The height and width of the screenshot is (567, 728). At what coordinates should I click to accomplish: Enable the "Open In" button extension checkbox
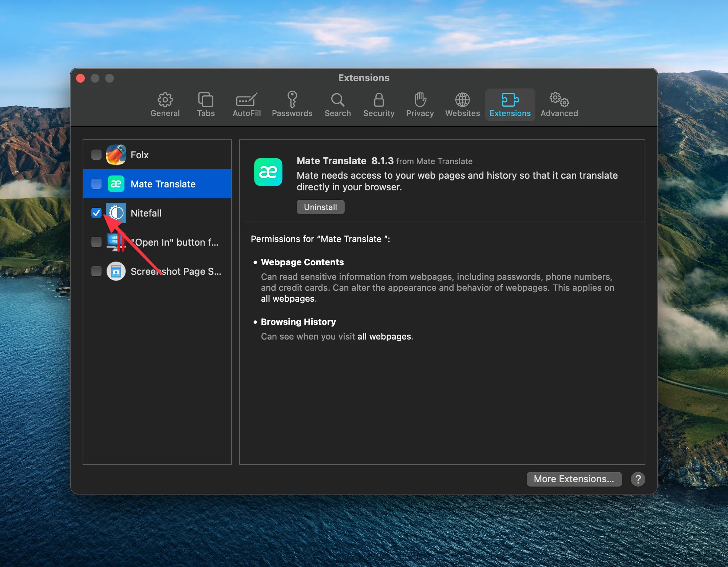(x=96, y=242)
